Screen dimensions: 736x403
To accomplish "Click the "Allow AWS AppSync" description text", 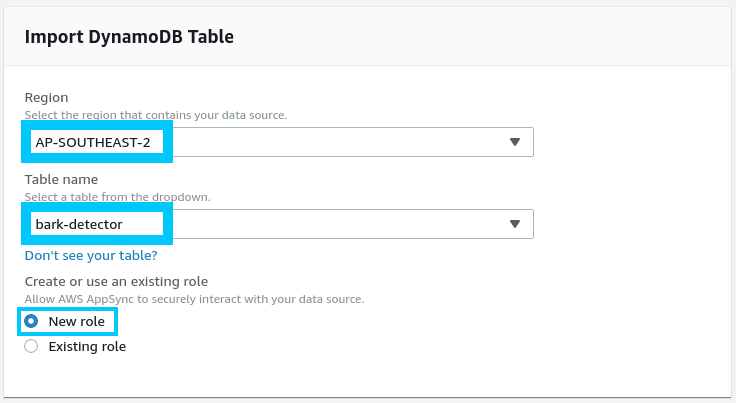I will point(194,298).
